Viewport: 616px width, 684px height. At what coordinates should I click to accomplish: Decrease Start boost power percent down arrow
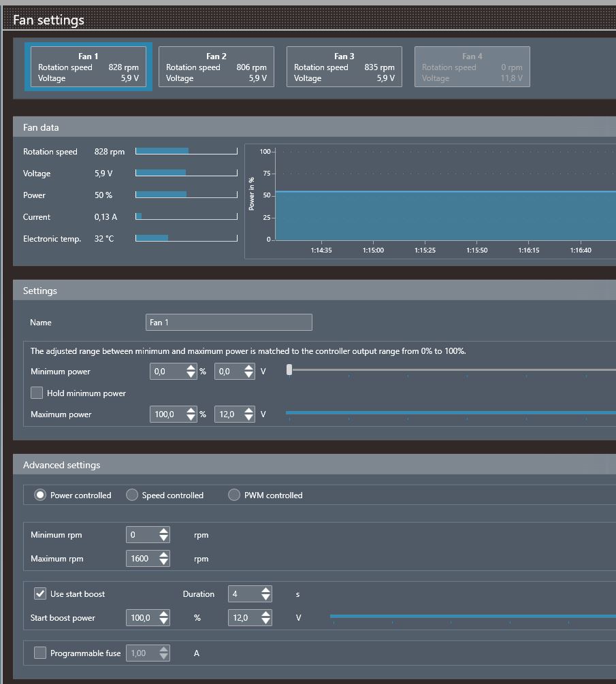click(163, 621)
